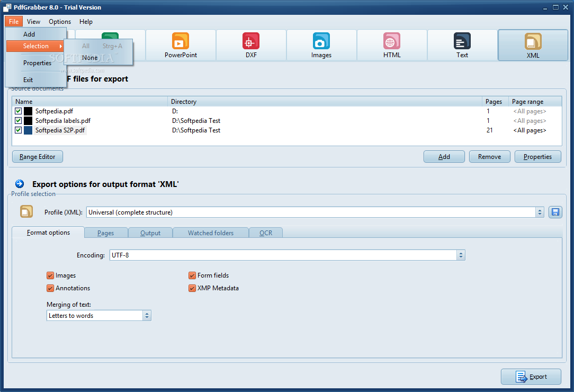Click the D:\Softpedia Test directory of Softpedia labels.pdf
The image size is (574, 392).
(196, 121)
